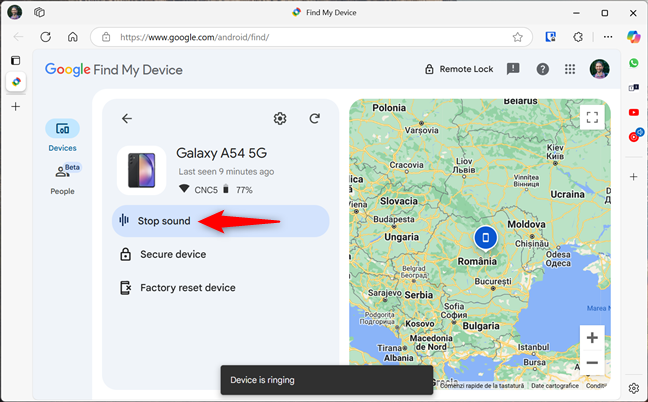Open the Copilot sidebar icon
The image size is (648, 402).
[x=633, y=37]
